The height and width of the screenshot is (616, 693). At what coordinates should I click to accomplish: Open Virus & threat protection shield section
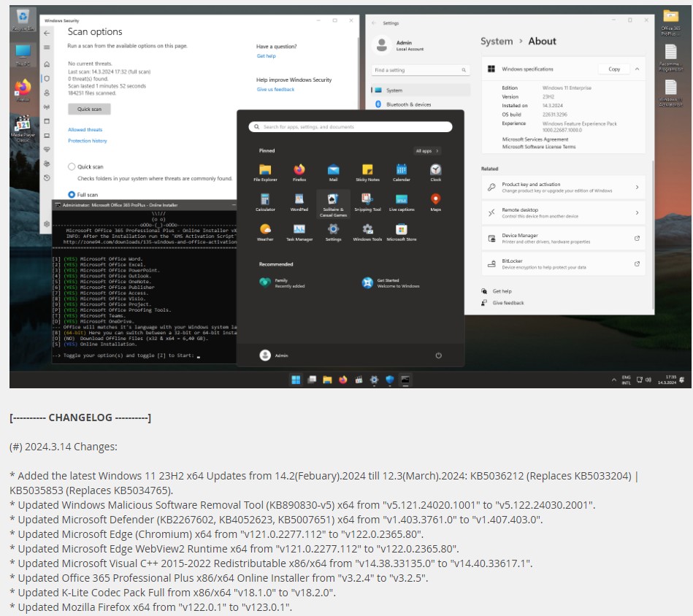(x=47, y=78)
